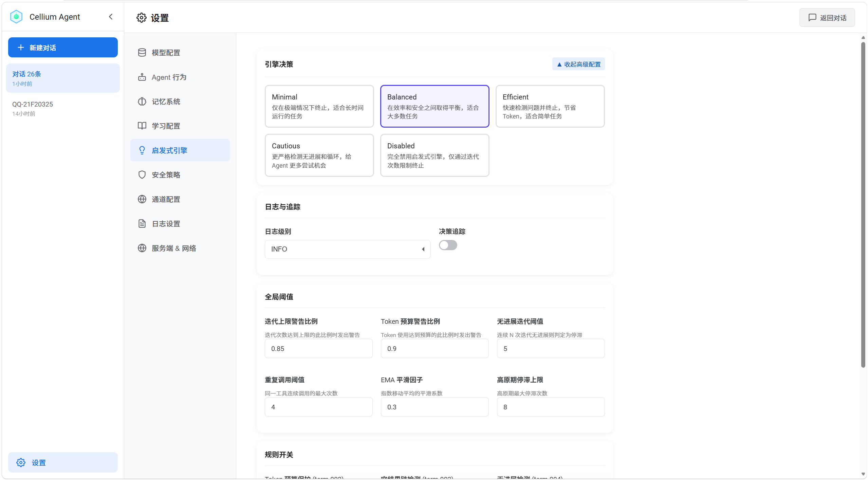The height and width of the screenshot is (480, 868).
Task: Click the brain icon for 记忆系统
Action: [x=142, y=101]
